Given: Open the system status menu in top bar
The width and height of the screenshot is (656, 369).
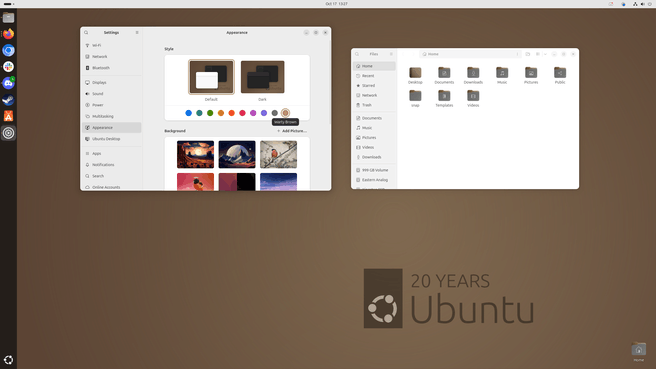Looking at the screenshot, I should click(642, 4).
